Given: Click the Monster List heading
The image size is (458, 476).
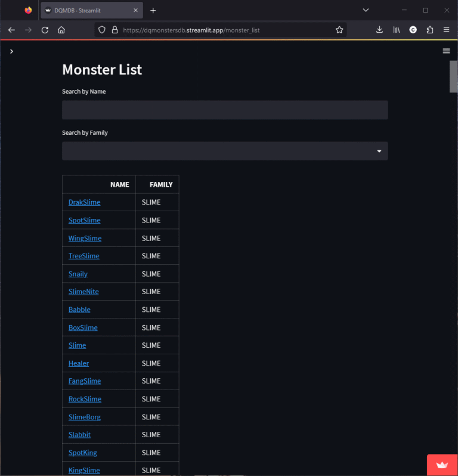Looking at the screenshot, I should (102, 70).
